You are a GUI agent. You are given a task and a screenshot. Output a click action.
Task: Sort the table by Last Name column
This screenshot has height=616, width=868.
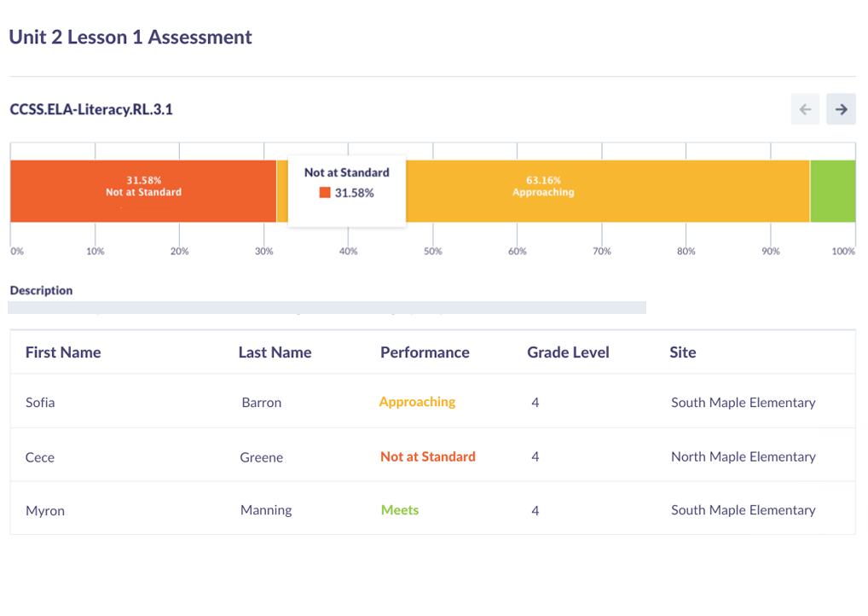point(274,352)
